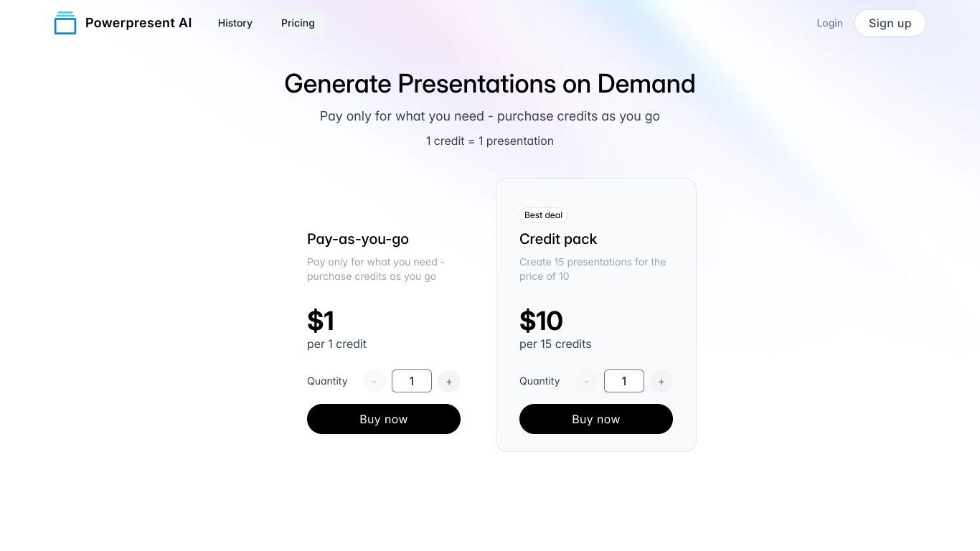Decrease Credit pack quantity with minus

point(587,381)
